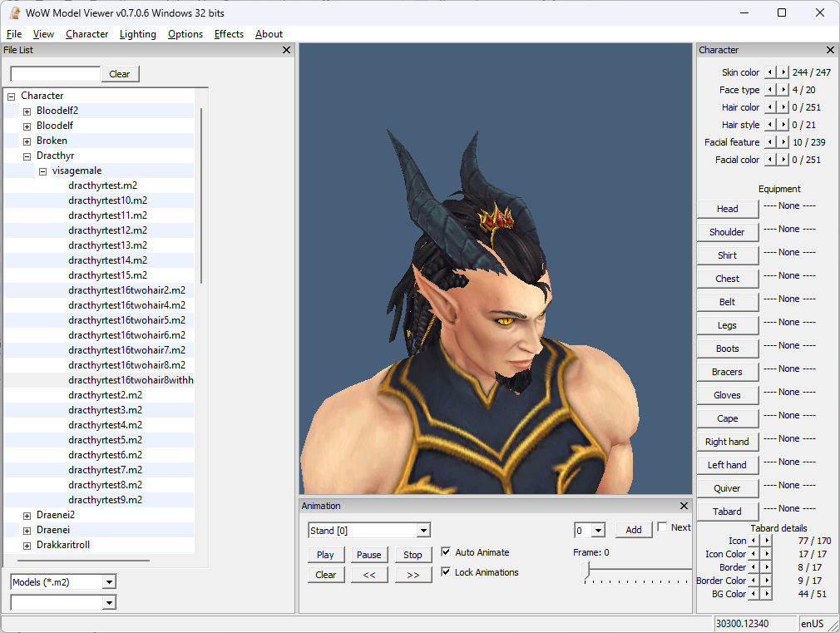
Task: Click the file list vertical scrollbar
Action: 201,195
